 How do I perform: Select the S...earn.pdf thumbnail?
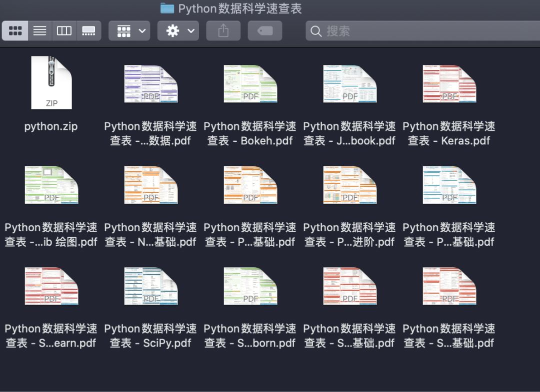[x=51, y=286]
